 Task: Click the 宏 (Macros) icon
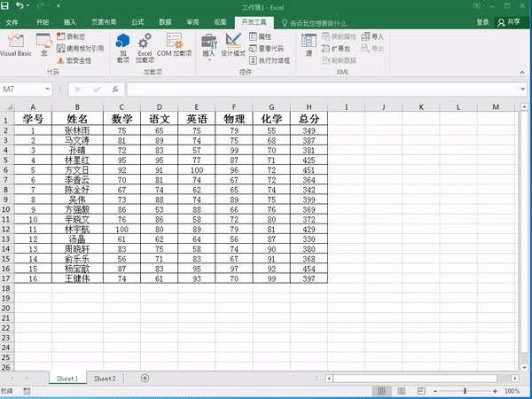tap(43, 43)
